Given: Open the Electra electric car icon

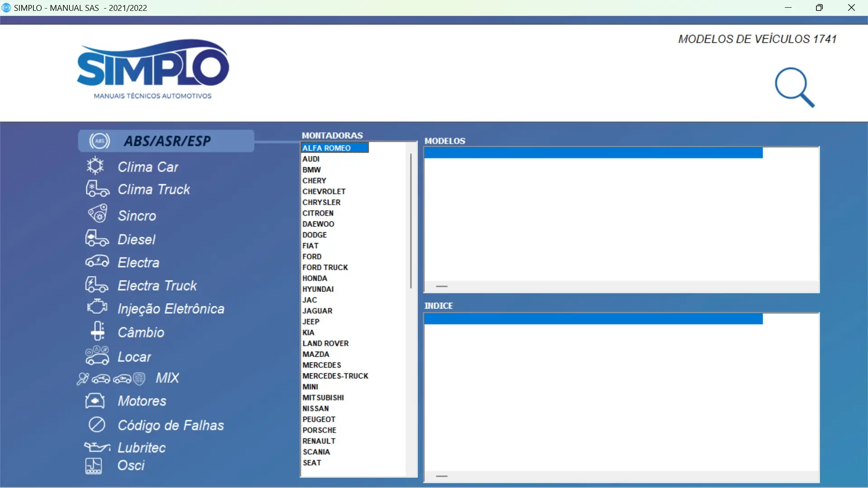Looking at the screenshot, I should tap(97, 262).
